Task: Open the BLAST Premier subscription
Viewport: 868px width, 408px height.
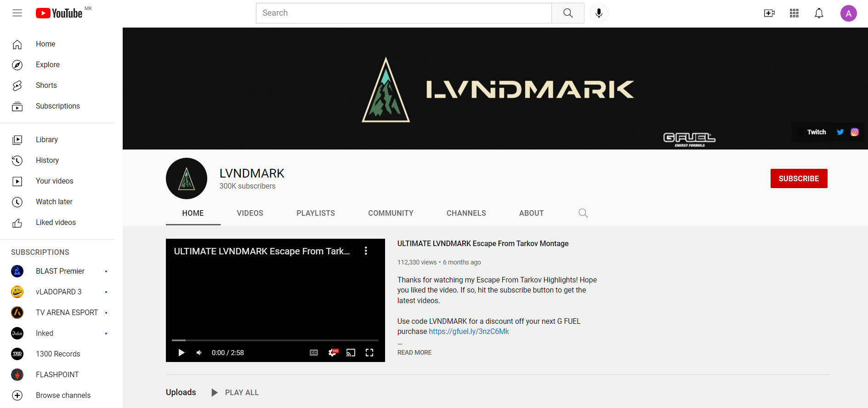Action: click(57, 271)
